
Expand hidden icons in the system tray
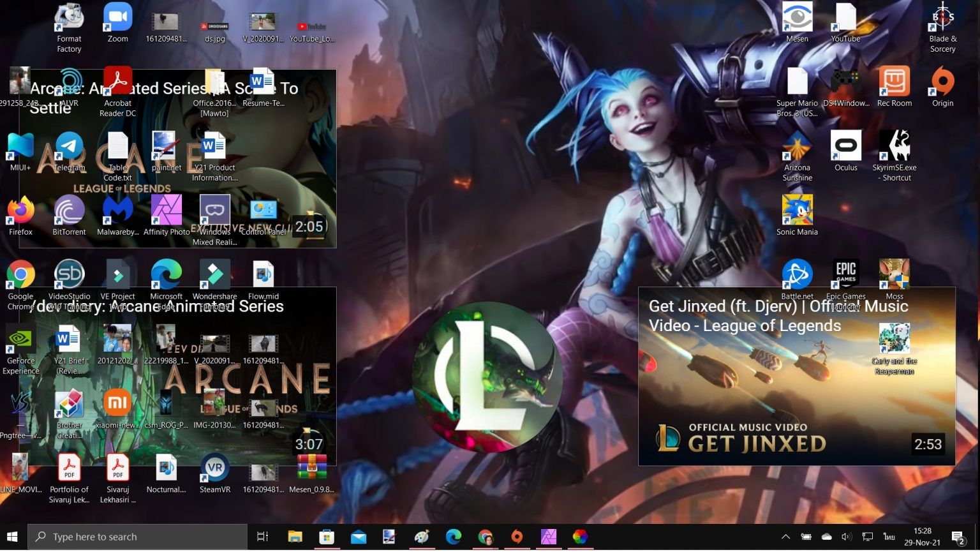click(785, 537)
